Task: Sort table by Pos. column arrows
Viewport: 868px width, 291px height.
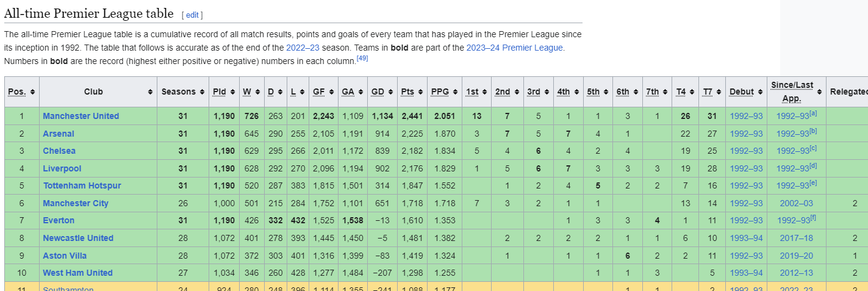Action: [32, 92]
